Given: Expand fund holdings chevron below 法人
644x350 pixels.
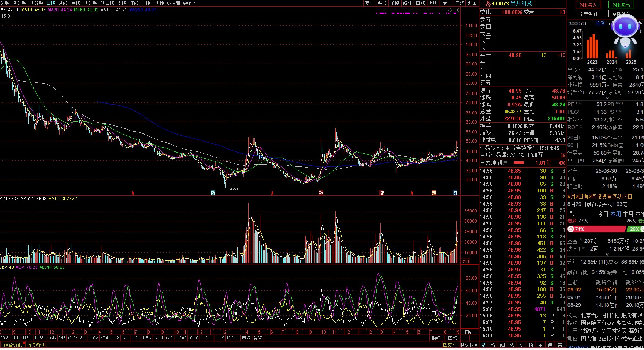Looking at the screenshot, I should pos(607,255).
